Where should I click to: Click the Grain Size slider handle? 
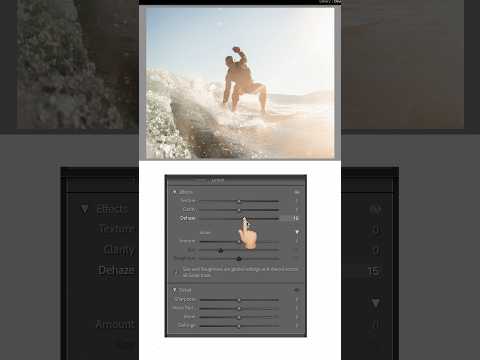pyautogui.click(x=220, y=250)
